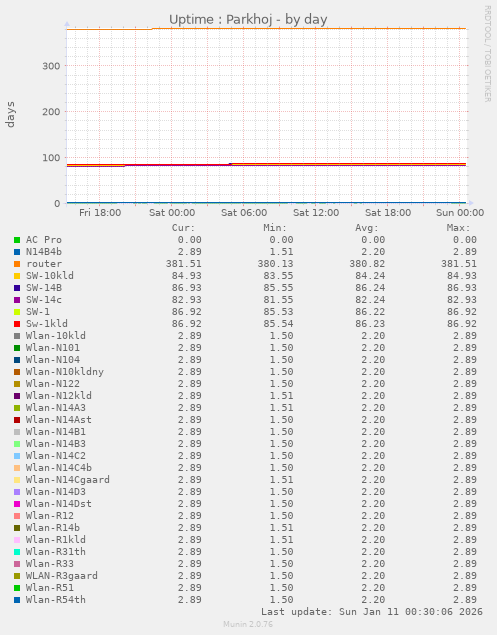This screenshot has height=635, width=497.
Task: Click the navy SW-14B legend swatch
Action: coord(17,288)
